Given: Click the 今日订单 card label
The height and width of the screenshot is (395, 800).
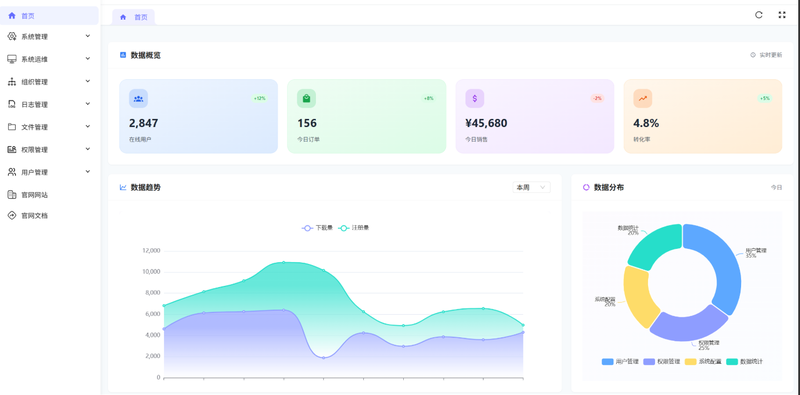Looking at the screenshot, I should [x=309, y=139].
